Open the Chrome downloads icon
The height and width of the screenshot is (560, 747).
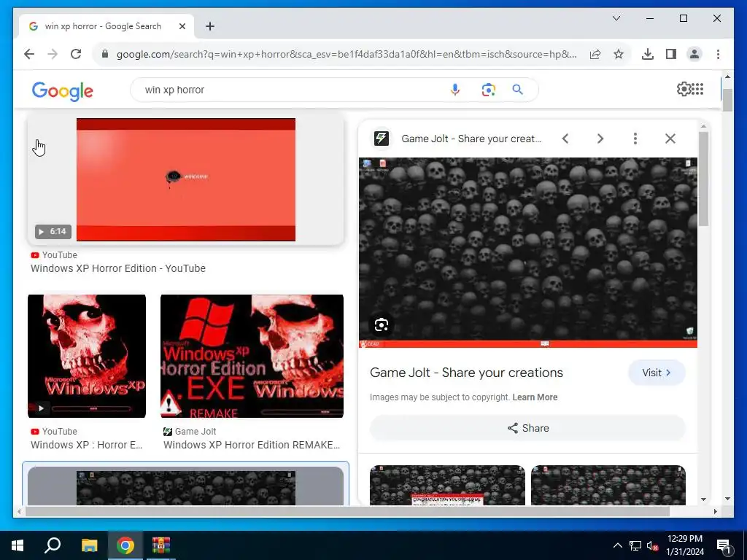[x=648, y=54]
